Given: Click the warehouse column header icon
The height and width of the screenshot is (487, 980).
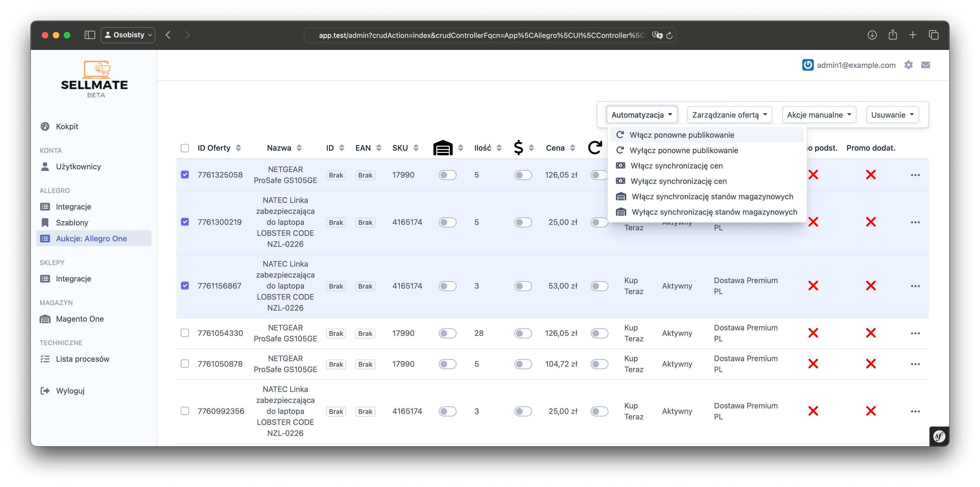Looking at the screenshot, I should 443,148.
